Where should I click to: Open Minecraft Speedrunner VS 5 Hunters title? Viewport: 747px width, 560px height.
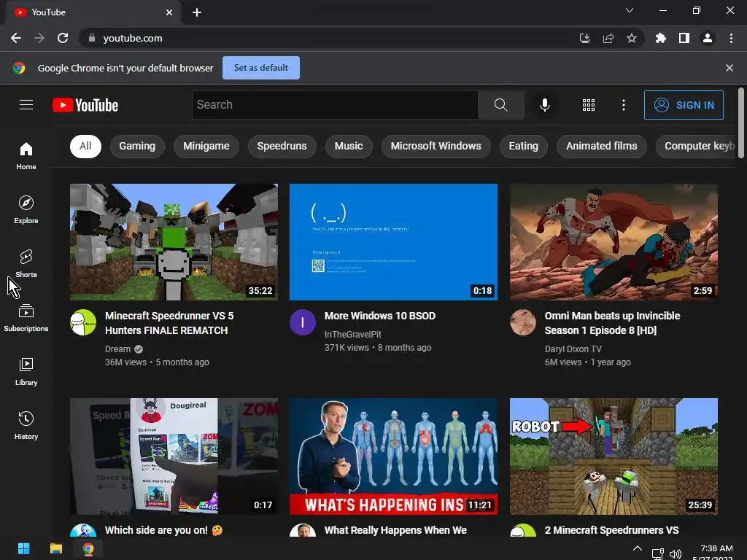pos(169,323)
